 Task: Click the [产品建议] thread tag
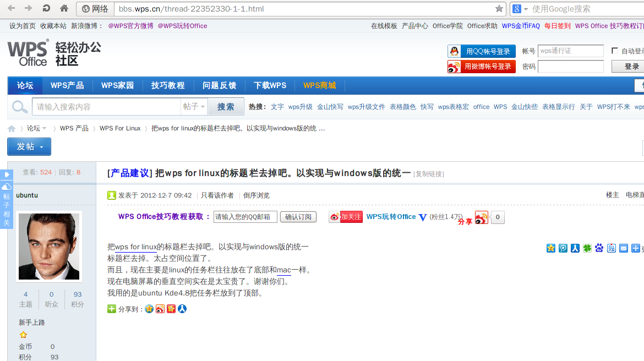pos(130,173)
